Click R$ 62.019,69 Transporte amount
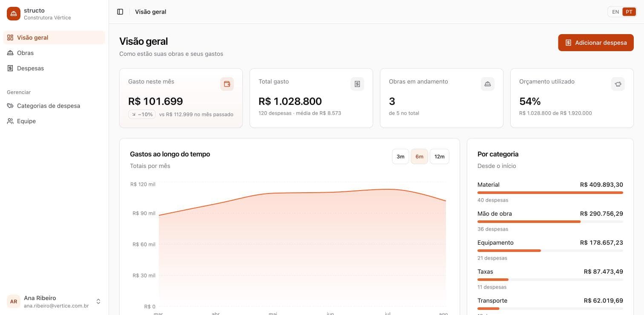 click(604, 301)
